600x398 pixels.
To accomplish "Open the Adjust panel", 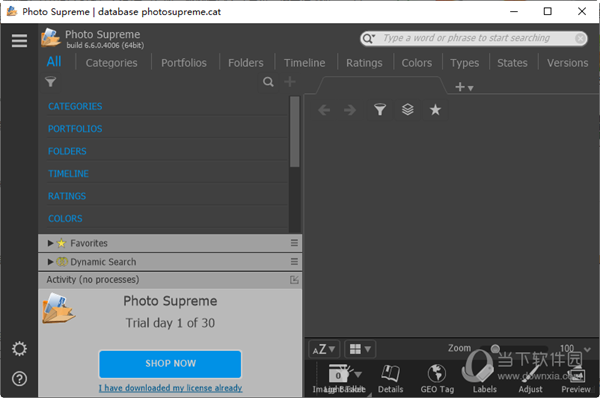I will (530, 378).
